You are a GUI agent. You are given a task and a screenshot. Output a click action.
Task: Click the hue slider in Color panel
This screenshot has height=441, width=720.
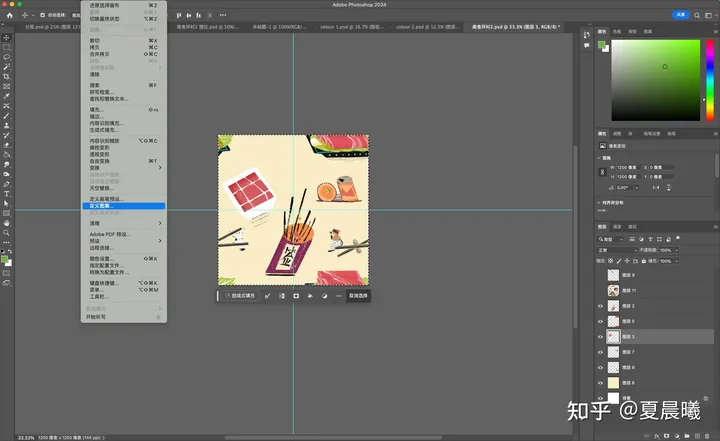(710, 80)
